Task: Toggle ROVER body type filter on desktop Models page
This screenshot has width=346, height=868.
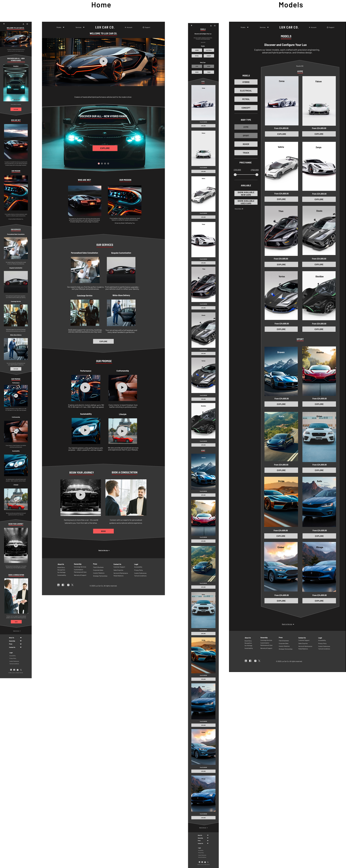Action: tap(246, 144)
